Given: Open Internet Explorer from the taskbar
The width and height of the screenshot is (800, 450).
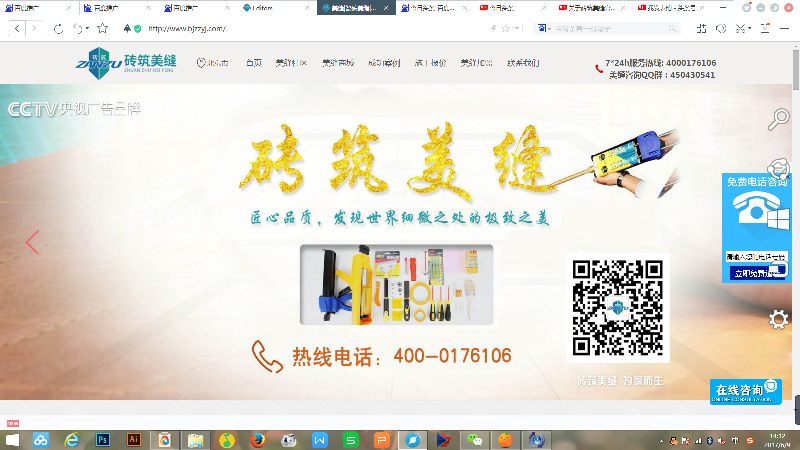Looking at the screenshot, I should point(71,440).
